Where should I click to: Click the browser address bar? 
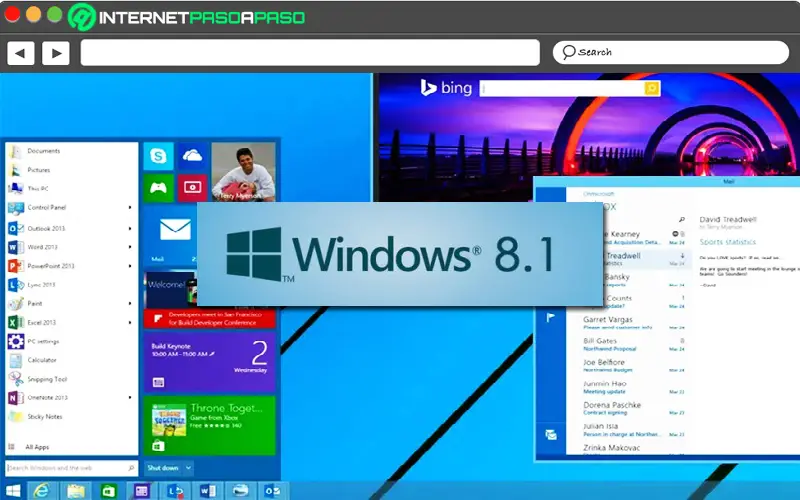pos(310,53)
